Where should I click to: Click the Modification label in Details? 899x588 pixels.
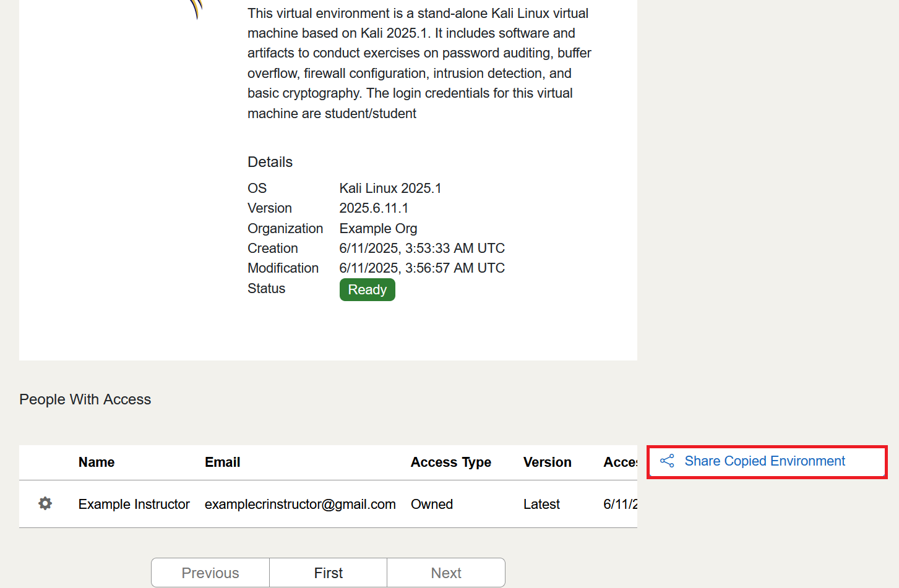click(283, 268)
